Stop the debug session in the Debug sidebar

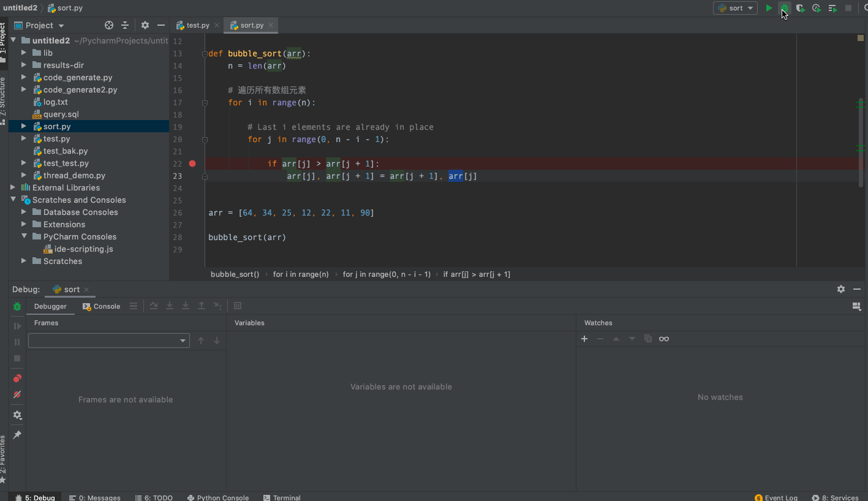17,358
